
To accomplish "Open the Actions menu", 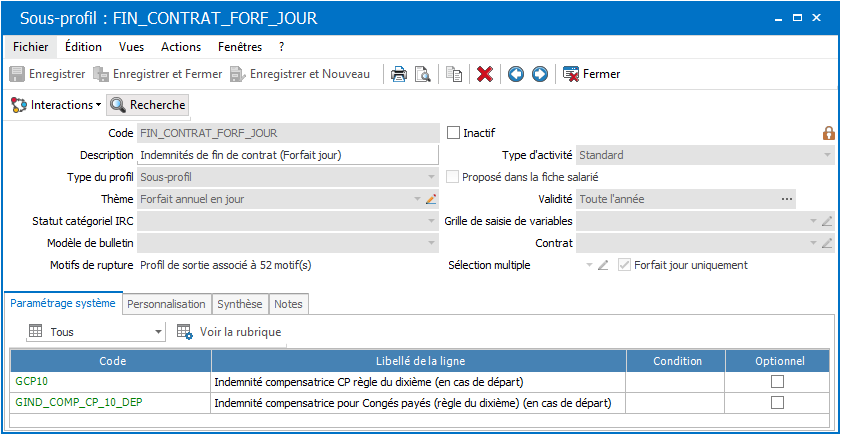I will pos(181,47).
